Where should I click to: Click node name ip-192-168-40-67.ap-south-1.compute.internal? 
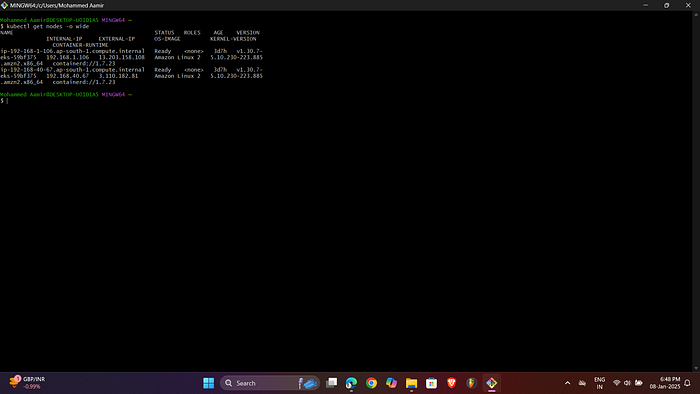tap(72, 70)
